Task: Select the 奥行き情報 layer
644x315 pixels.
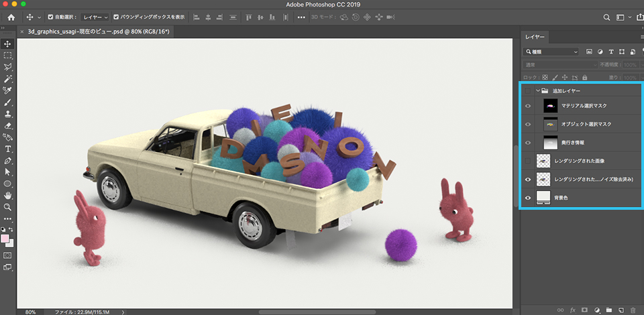Action: coord(574,143)
